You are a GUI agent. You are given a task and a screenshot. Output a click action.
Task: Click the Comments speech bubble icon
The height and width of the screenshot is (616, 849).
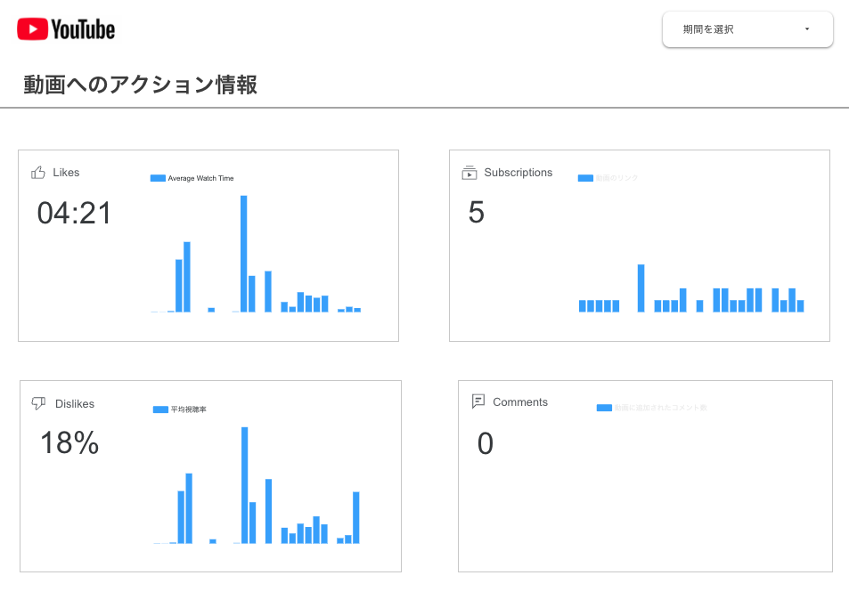tap(478, 401)
